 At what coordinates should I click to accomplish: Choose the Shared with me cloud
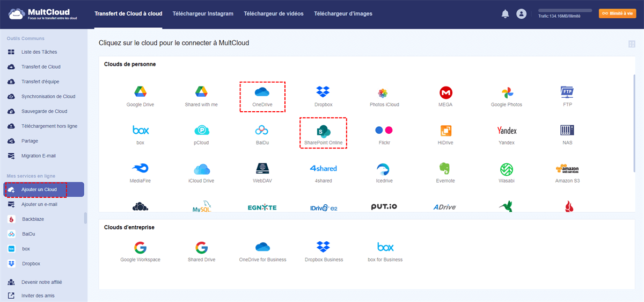pyautogui.click(x=201, y=92)
